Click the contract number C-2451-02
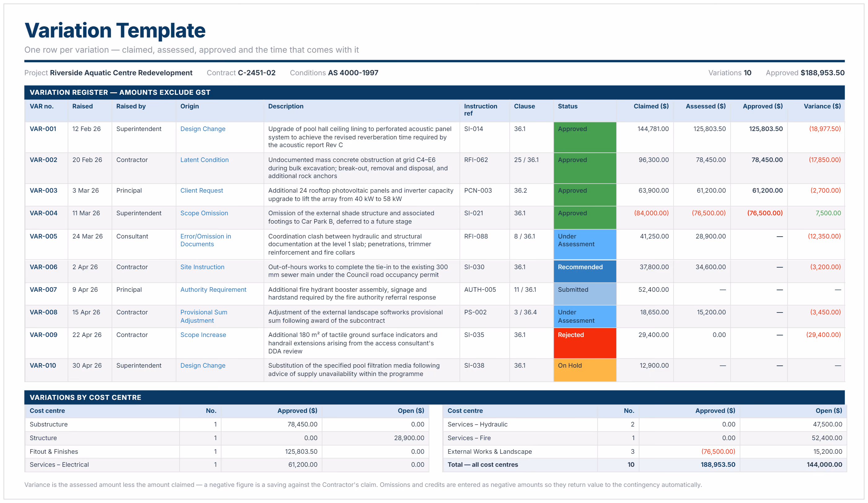The image size is (868, 503). coord(257,73)
